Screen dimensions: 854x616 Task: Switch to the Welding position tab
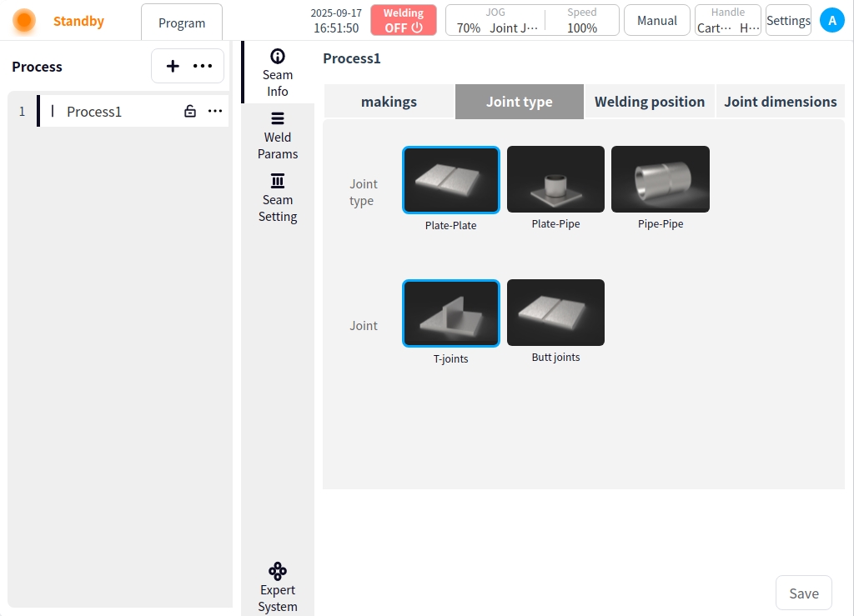[650, 102]
